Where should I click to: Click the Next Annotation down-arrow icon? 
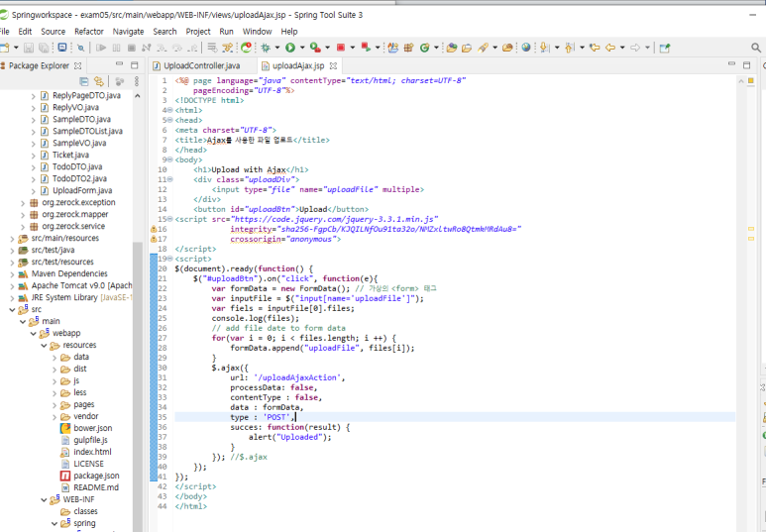pyautogui.click(x=544, y=48)
